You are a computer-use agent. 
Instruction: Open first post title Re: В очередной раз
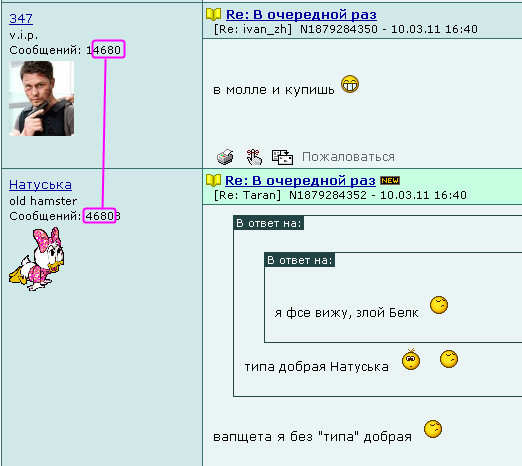pos(301,15)
